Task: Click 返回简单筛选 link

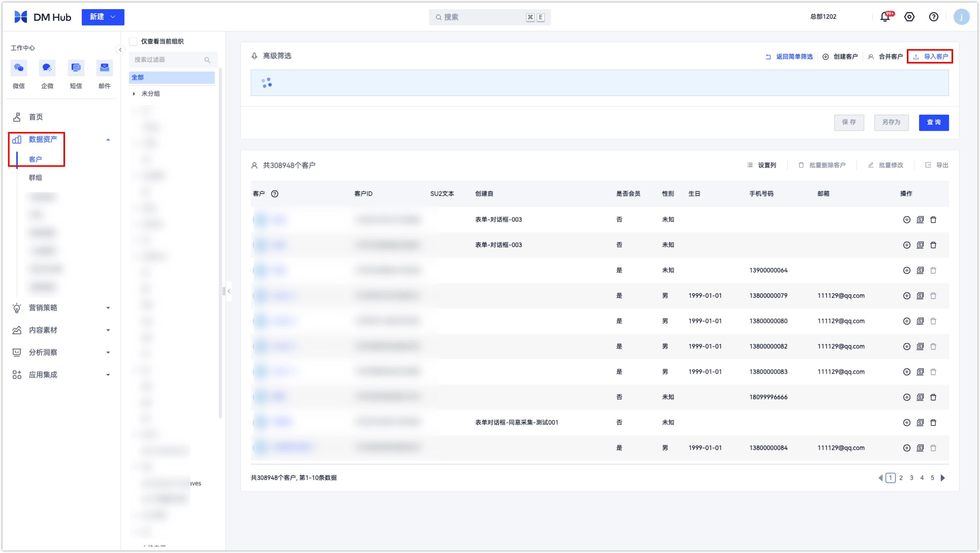Action: pyautogui.click(x=789, y=57)
